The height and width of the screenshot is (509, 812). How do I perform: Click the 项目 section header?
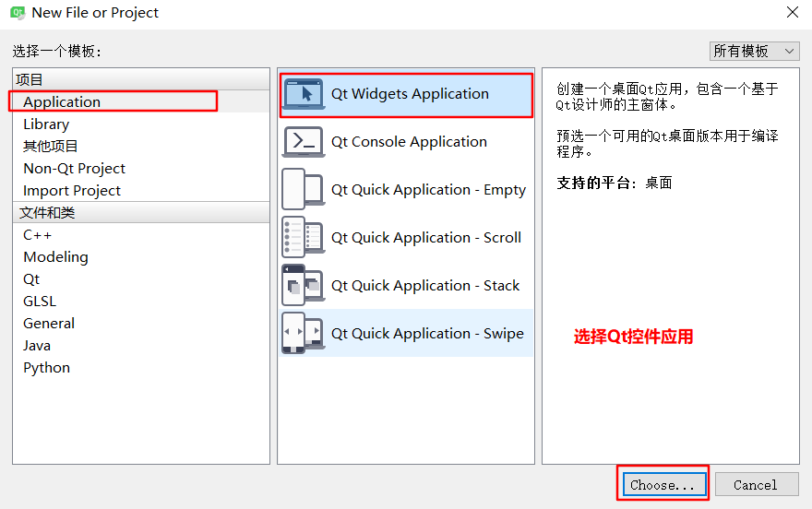141,79
